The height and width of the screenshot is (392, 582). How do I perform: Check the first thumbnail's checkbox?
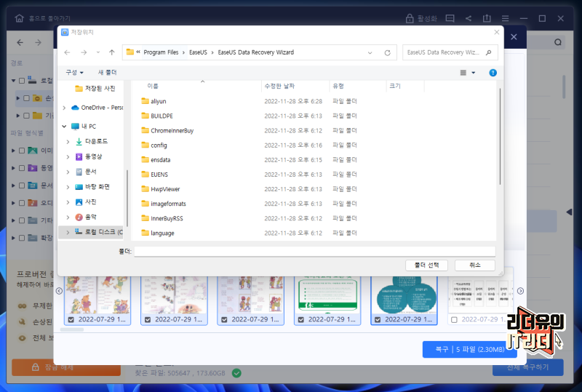(x=71, y=319)
